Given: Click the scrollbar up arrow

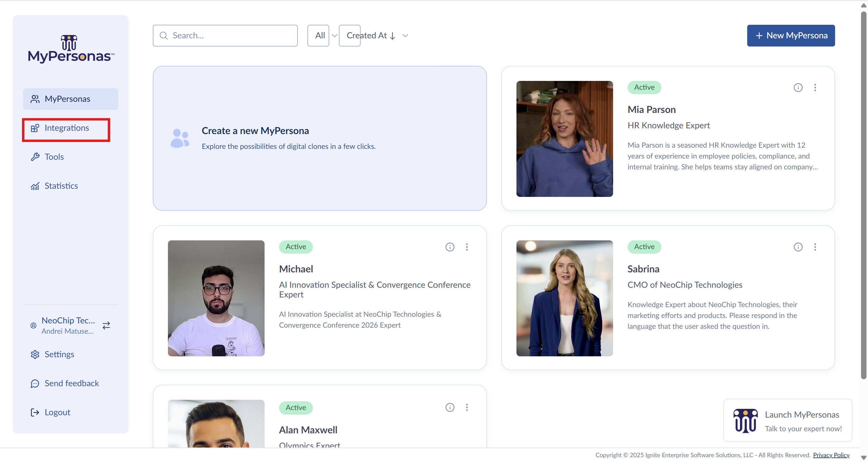Looking at the screenshot, I should coord(863,5).
